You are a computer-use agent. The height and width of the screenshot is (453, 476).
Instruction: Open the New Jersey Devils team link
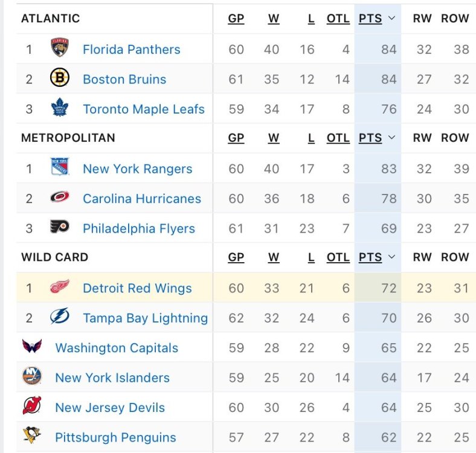click(110, 407)
